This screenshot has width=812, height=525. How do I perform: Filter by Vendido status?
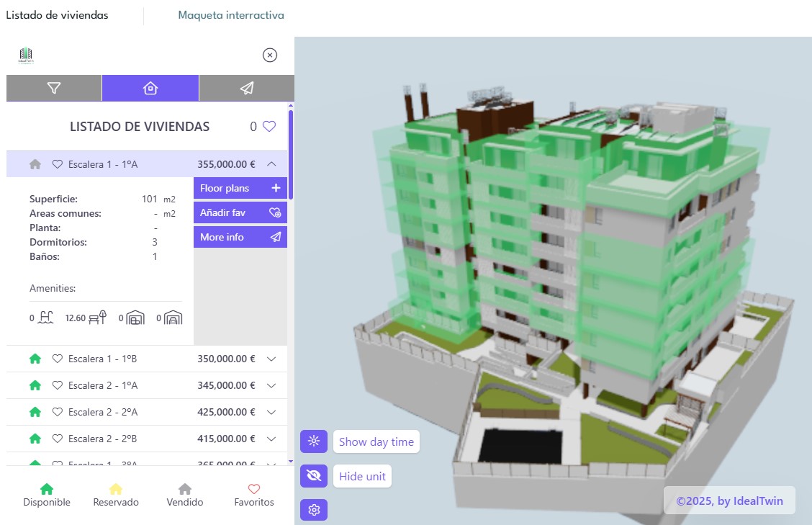pyautogui.click(x=185, y=495)
